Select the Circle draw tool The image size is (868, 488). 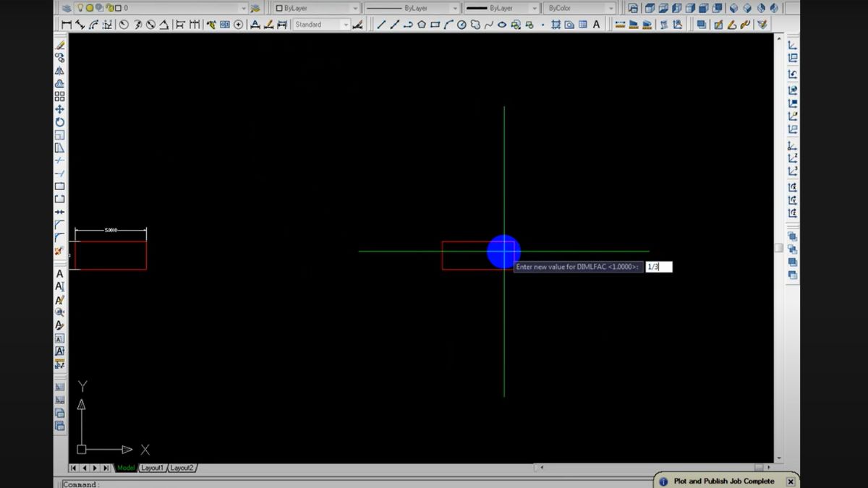(x=461, y=25)
